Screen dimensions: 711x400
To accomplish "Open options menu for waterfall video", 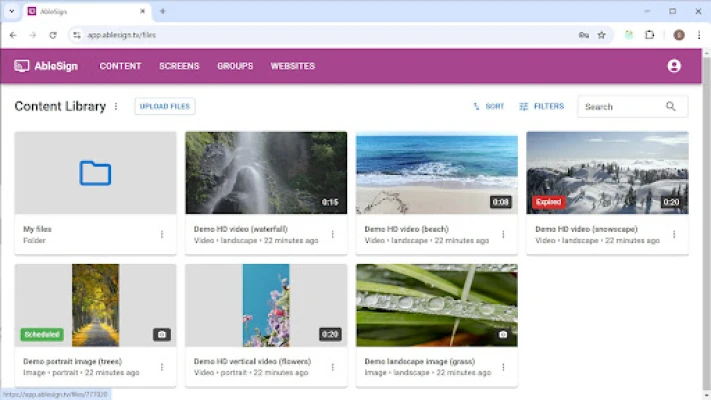I will pos(332,234).
